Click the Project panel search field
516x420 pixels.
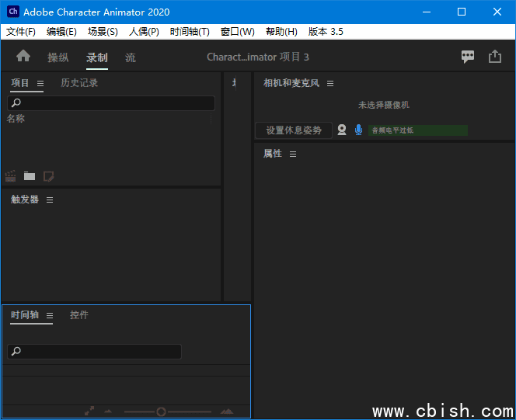click(x=111, y=102)
